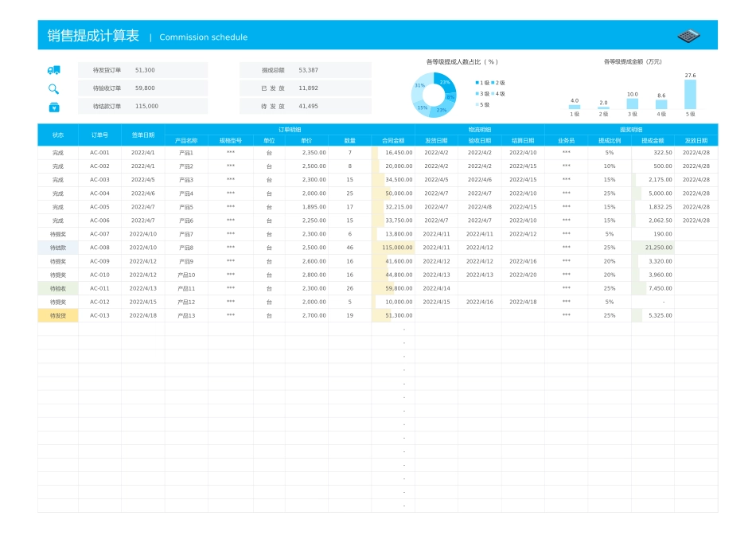Click the 5级 bar showing 27.6
This screenshot has width=756, height=535.
click(690, 94)
